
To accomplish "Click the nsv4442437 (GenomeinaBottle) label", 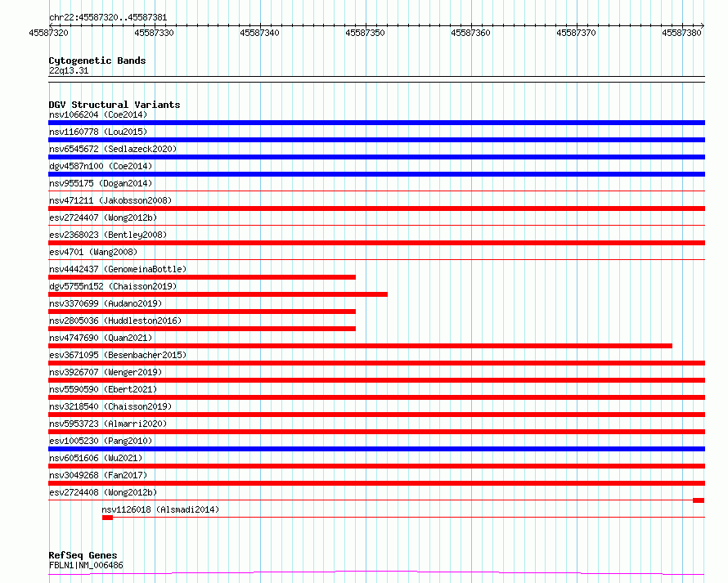I will coord(118,269).
